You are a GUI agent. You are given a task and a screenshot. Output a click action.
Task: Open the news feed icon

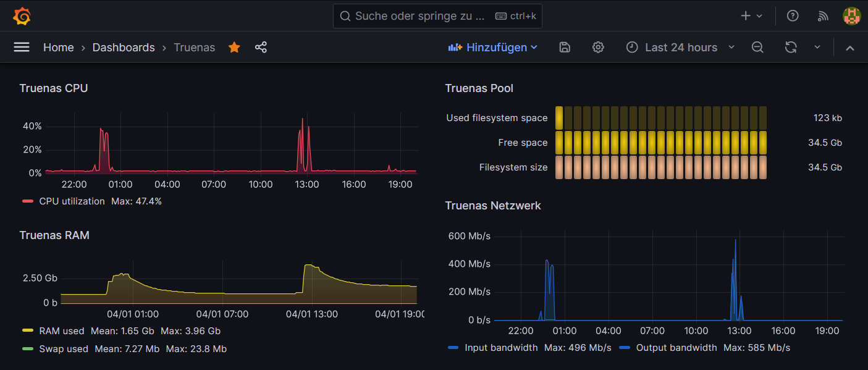click(x=822, y=16)
